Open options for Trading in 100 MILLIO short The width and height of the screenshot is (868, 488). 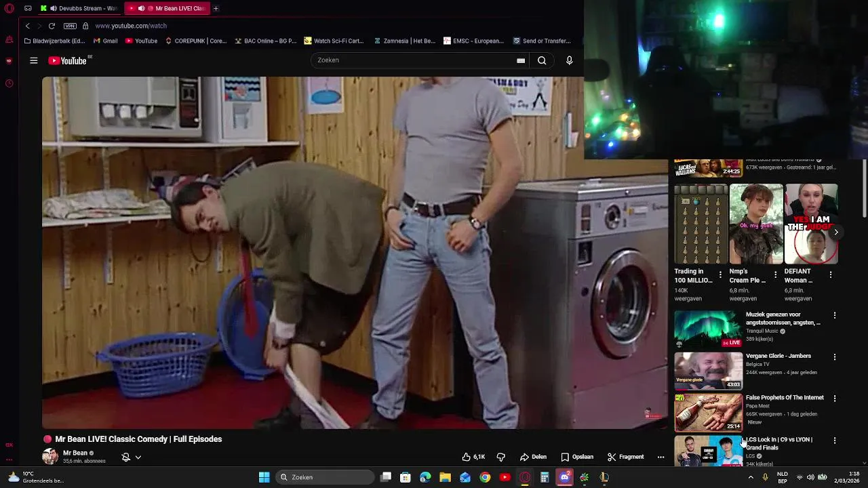click(x=720, y=274)
